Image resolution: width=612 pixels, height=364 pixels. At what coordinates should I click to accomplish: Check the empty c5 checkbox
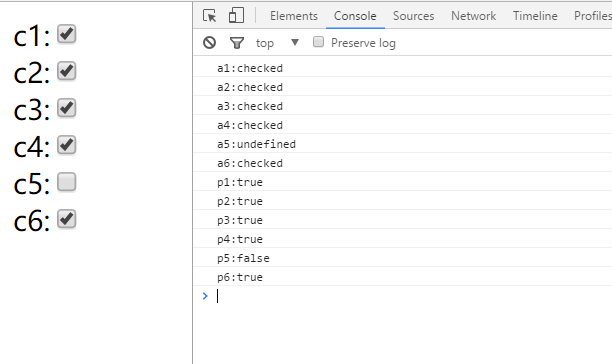pos(66,182)
